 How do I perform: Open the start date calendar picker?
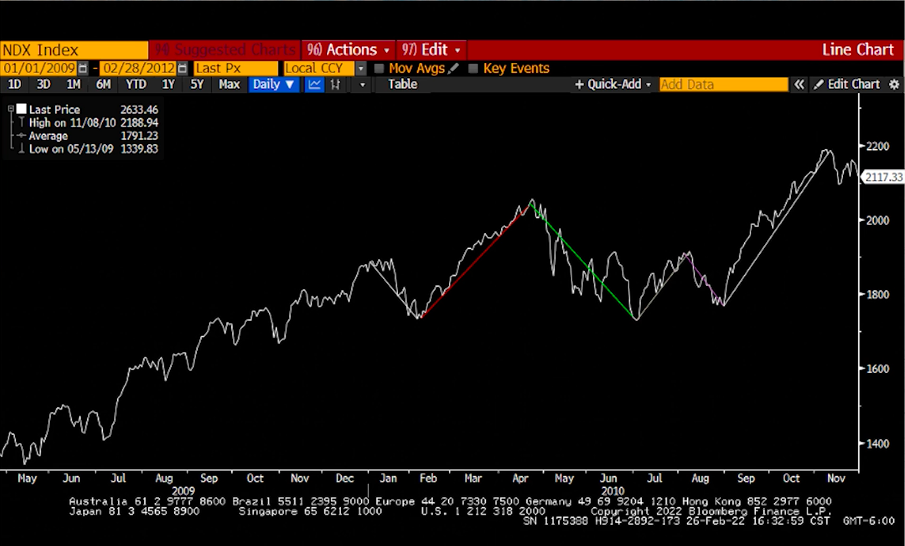(82, 68)
